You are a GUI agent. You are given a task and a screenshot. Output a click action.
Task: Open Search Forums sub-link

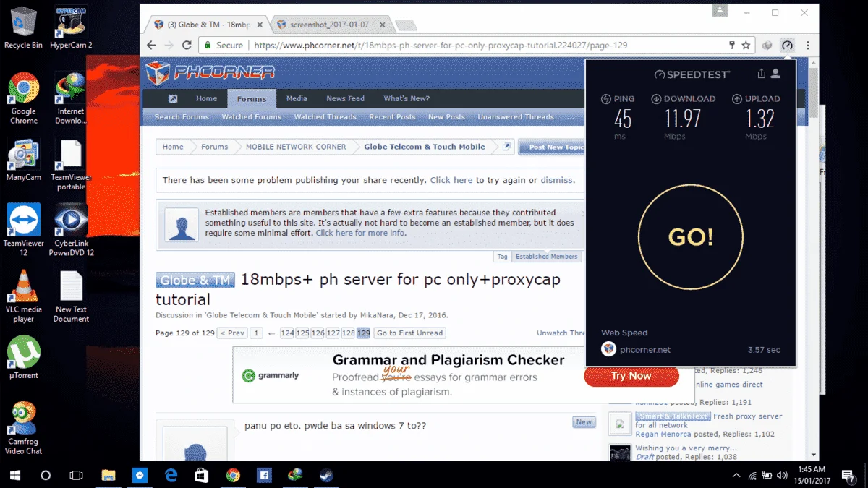[181, 117]
